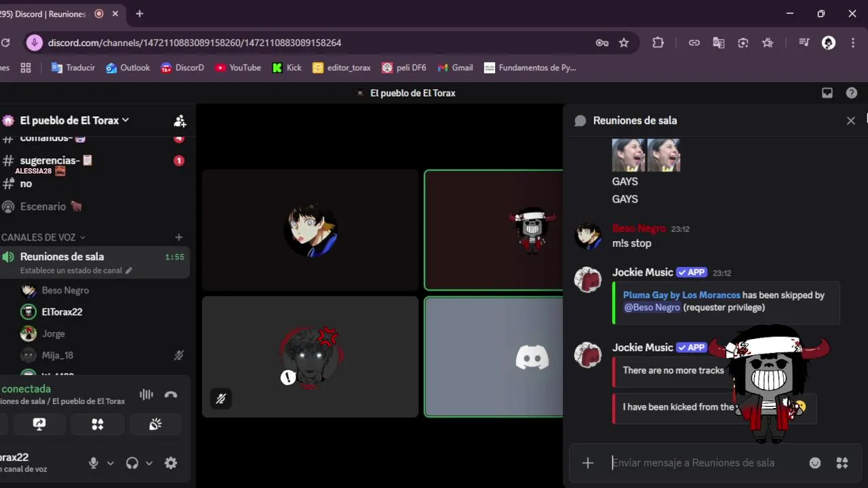Screen dimensions: 868x488
Task: Select the angry red avatar video tile
Action: tap(311, 357)
